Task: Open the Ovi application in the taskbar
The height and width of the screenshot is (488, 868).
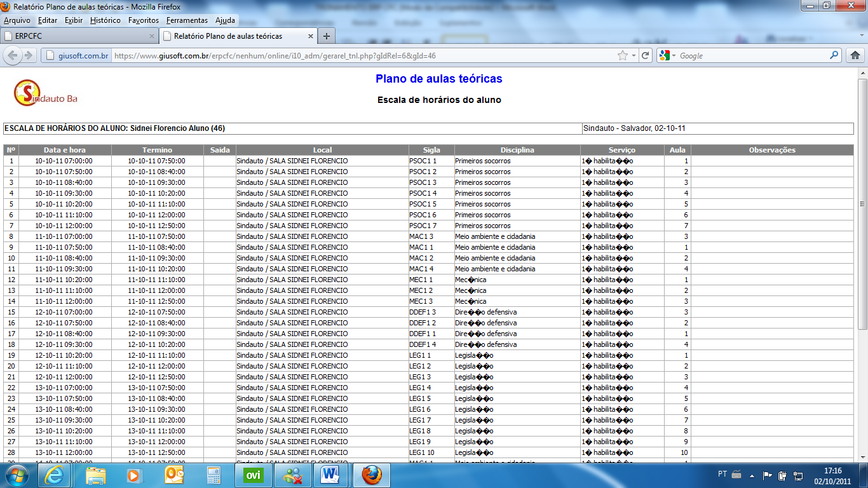Action: pos(253,475)
